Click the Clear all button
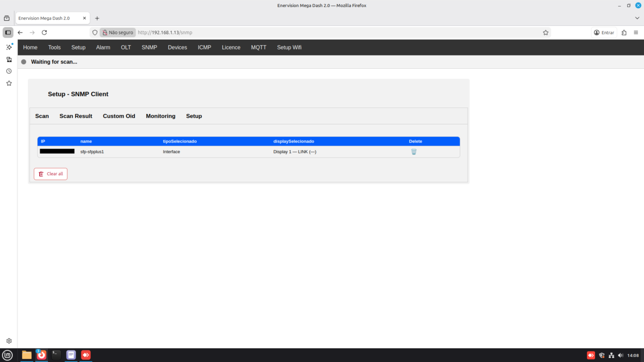Image resolution: width=644 pixels, height=362 pixels. pyautogui.click(x=51, y=174)
